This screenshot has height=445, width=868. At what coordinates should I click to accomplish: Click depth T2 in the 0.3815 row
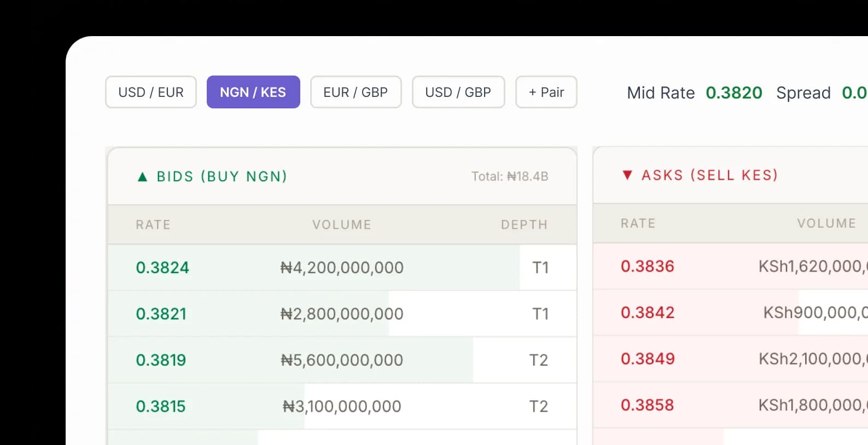tap(539, 406)
